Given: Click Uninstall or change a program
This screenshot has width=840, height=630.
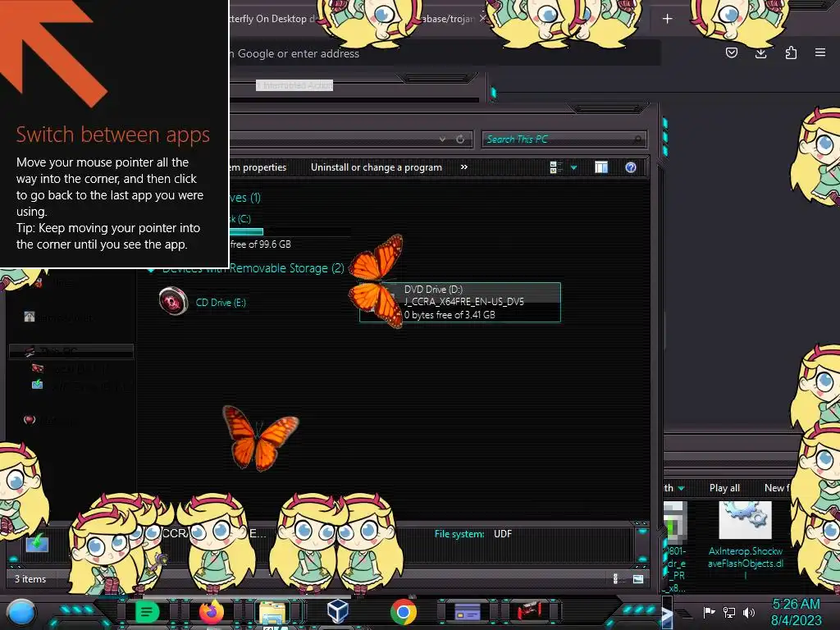Looking at the screenshot, I should 376,167.
